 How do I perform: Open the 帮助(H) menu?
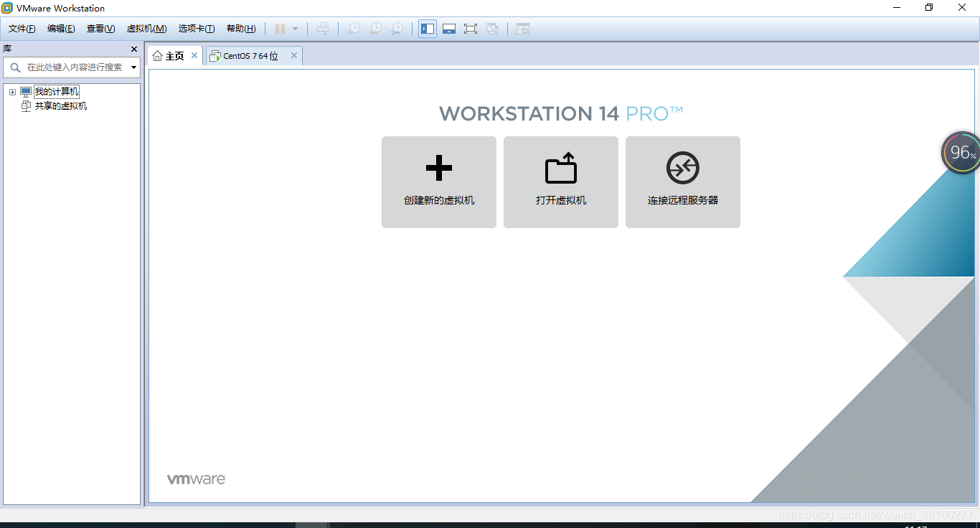pyautogui.click(x=241, y=29)
